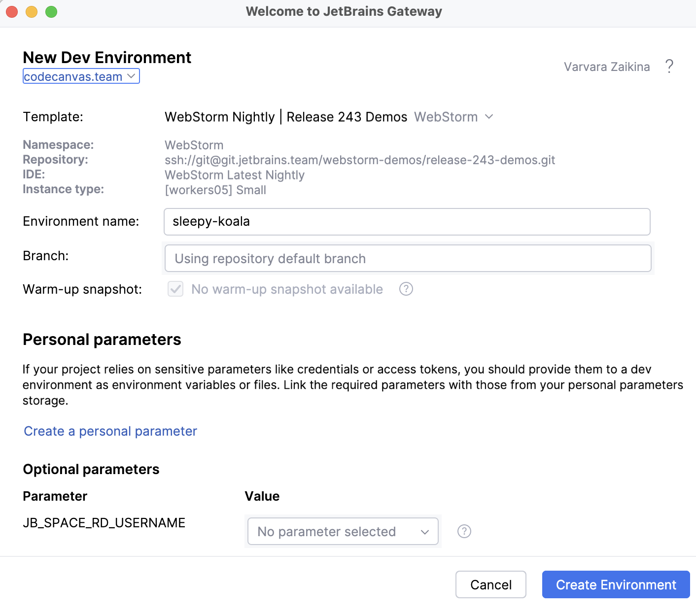The width and height of the screenshot is (696, 616).
Task: Focus the Environment name field
Action: coord(407,222)
